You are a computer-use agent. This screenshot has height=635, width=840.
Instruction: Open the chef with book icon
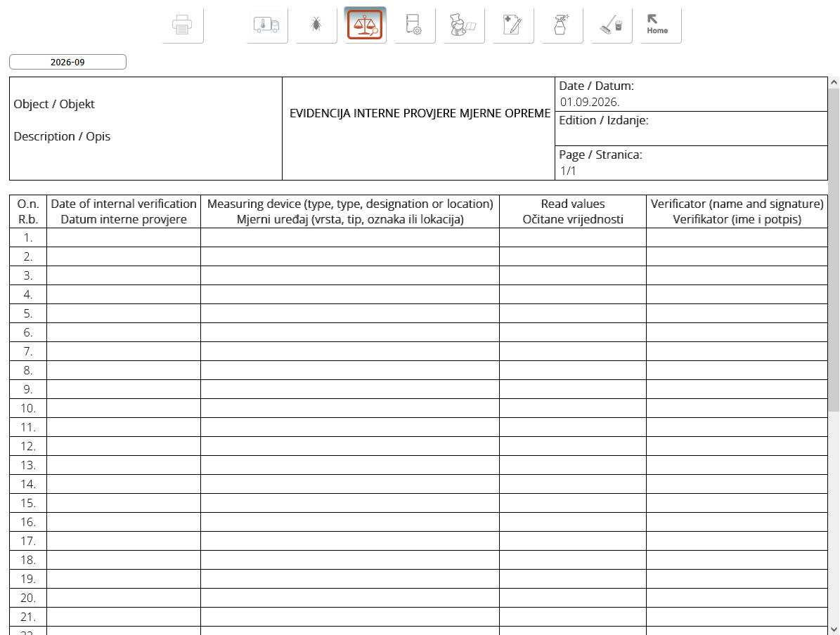[464, 25]
